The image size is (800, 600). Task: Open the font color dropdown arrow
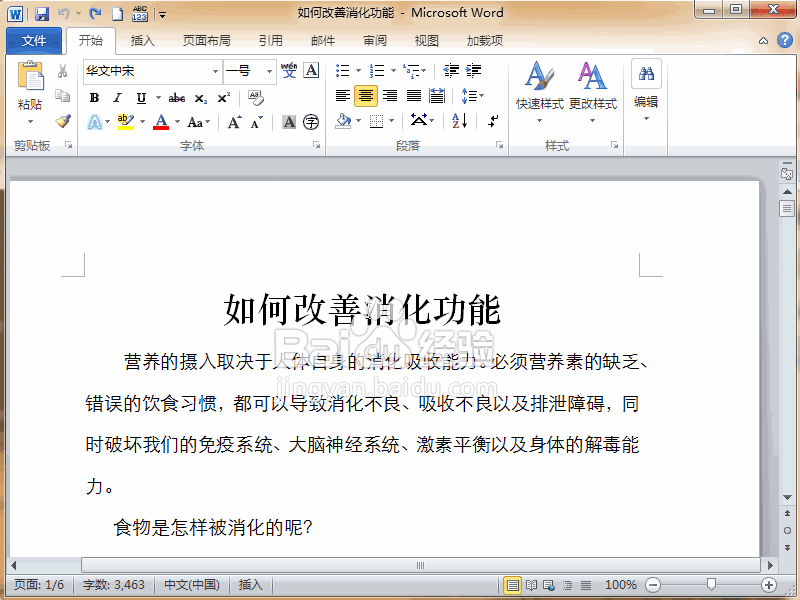pyautogui.click(x=177, y=121)
